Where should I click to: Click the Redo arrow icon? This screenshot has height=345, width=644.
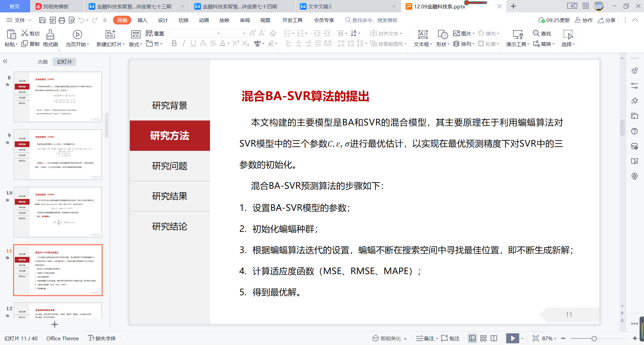tap(95, 20)
